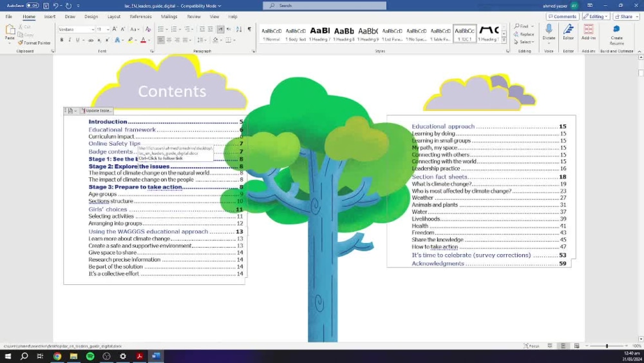The image size is (644, 363).
Task: Apply the Normal style
Action: point(271,34)
